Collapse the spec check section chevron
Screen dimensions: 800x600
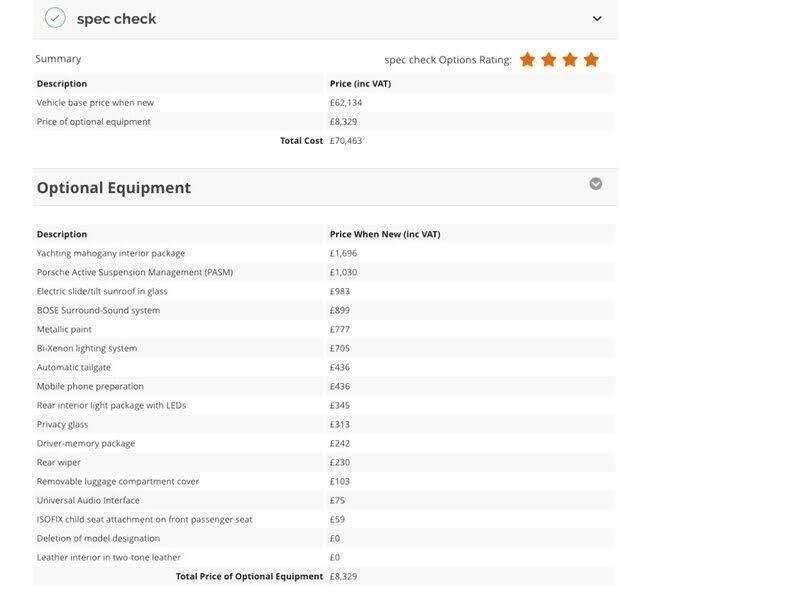597,19
